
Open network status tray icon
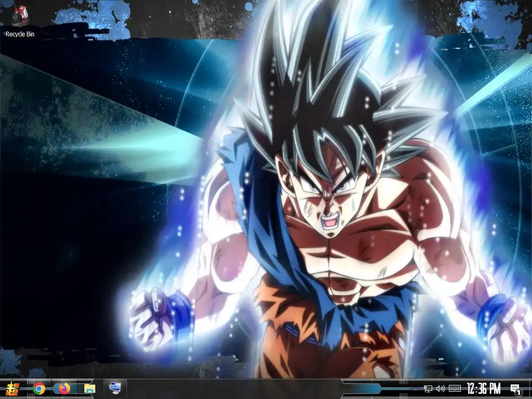click(428, 389)
